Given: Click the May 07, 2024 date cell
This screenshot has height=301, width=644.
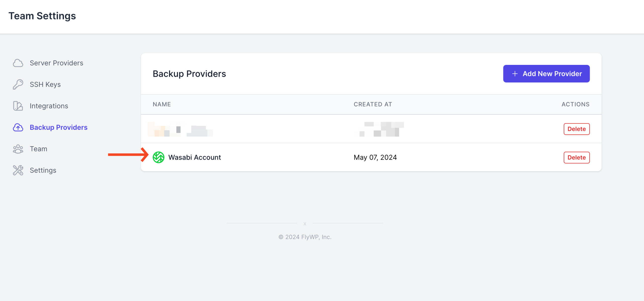Looking at the screenshot, I should point(375,157).
